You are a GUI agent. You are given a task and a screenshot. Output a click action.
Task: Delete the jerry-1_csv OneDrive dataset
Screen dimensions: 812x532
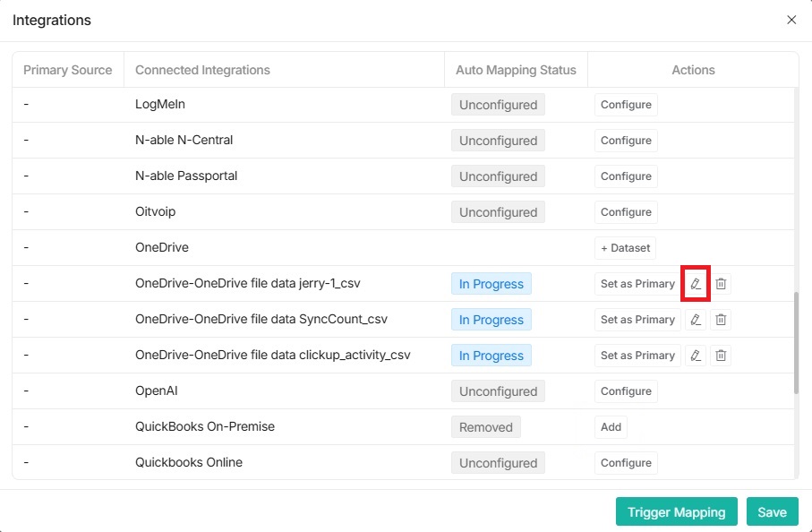pos(721,283)
